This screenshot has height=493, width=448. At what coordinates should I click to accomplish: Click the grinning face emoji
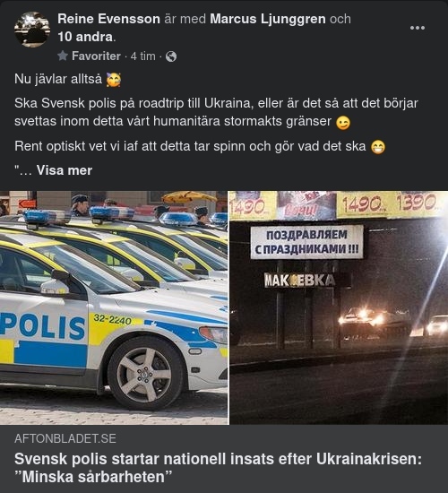(x=378, y=146)
